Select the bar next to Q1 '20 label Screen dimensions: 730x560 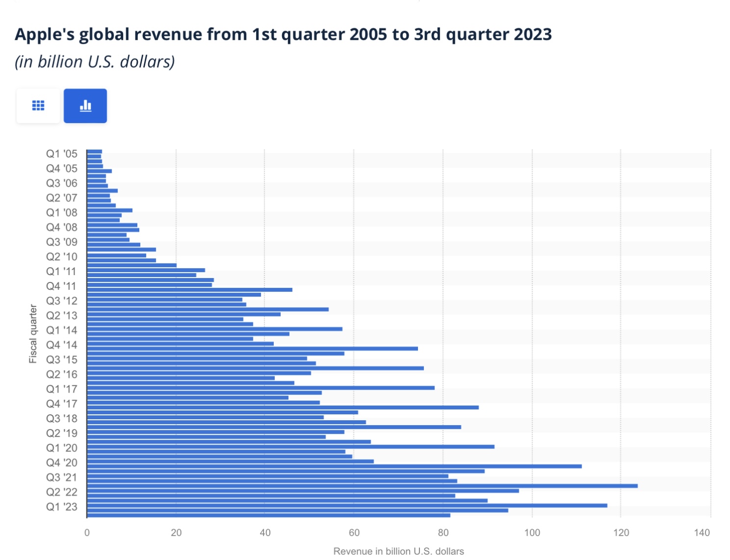click(x=291, y=447)
